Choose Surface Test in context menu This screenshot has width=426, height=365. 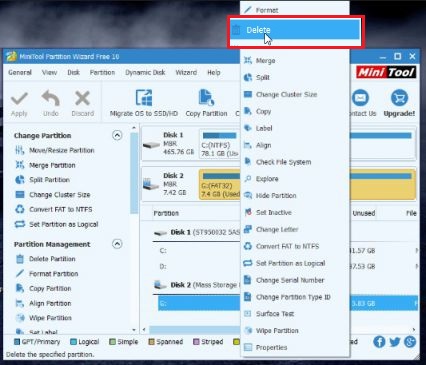[x=295, y=314]
